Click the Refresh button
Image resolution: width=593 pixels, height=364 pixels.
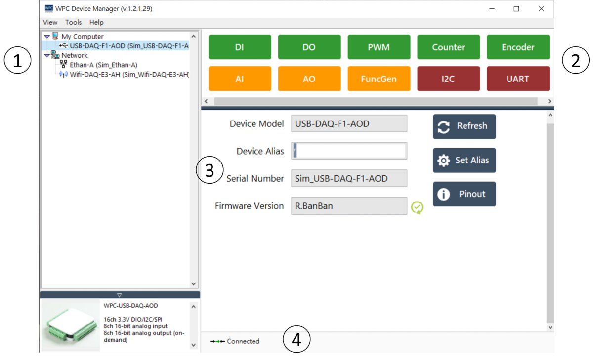[465, 126]
